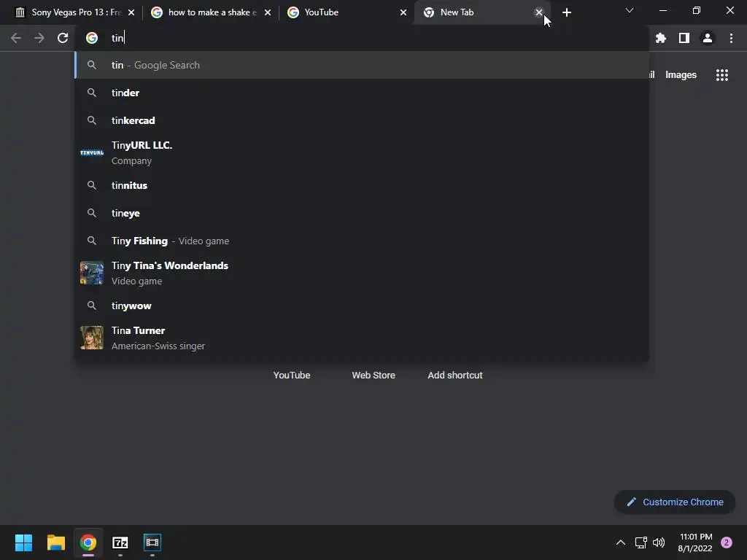Click the Add shortcut button
This screenshot has height=560, width=747.
click(455, 376)
